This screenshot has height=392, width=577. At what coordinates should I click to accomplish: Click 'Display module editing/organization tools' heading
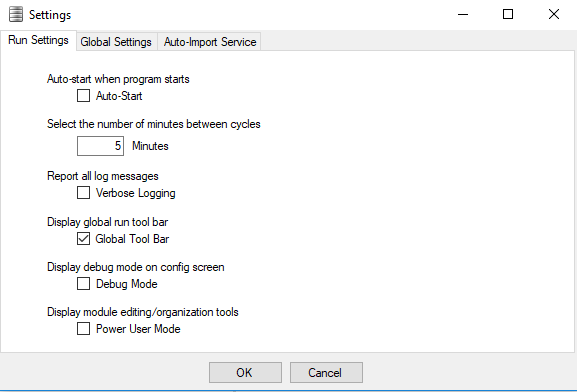[x=143, y=312]
